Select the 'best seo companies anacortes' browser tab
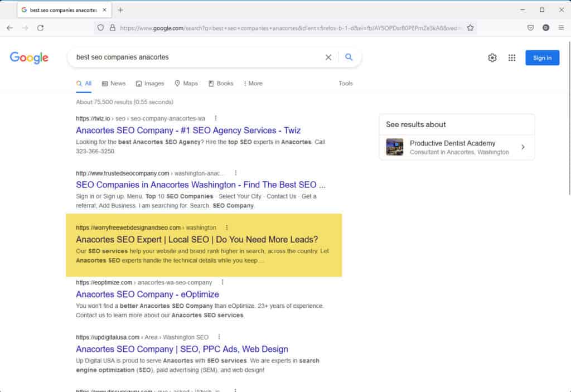571x392 pixels. [x=64, y=10]
